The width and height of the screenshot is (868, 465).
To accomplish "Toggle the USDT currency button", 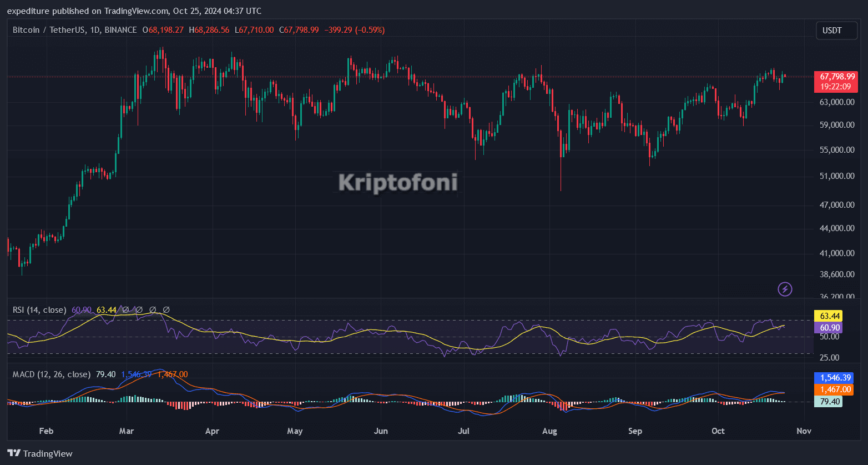I will [836, 31].
